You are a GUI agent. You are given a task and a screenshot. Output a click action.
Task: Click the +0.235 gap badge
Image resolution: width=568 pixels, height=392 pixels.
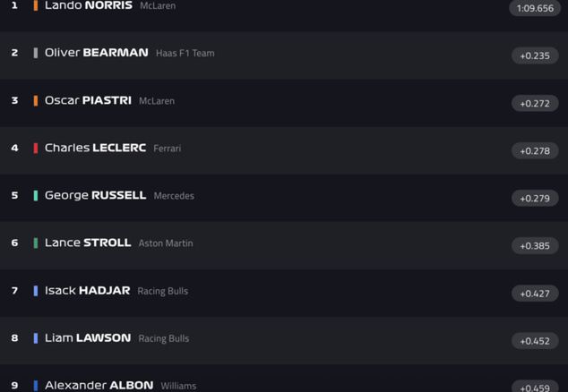click(535, 55)
